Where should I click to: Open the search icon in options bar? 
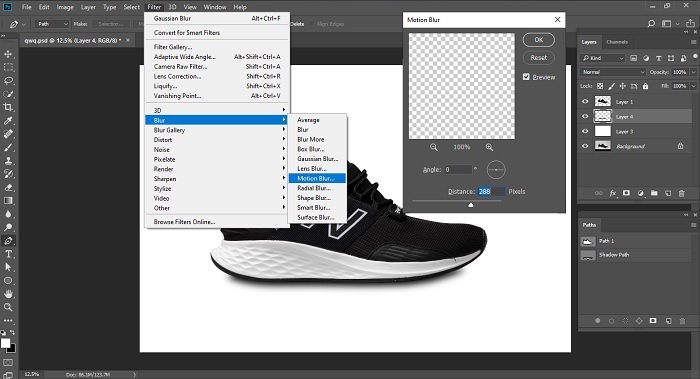coord(651,24)
